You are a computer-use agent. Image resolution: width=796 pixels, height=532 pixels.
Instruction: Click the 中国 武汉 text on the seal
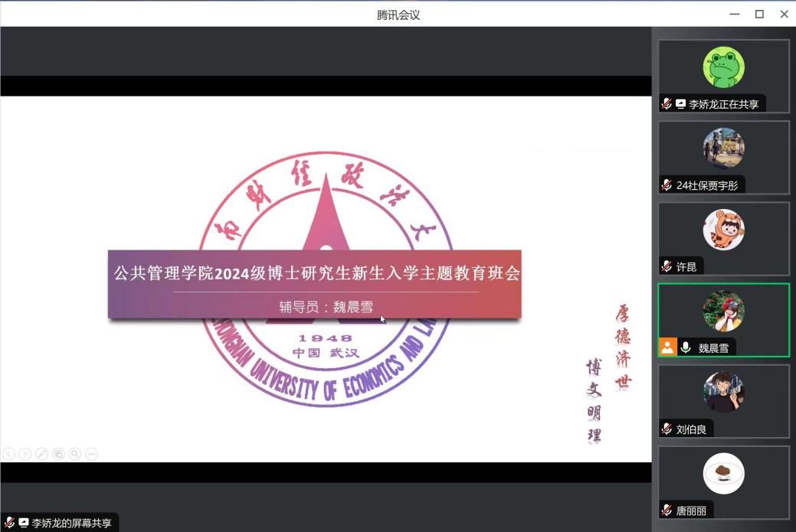click(326, 352)
